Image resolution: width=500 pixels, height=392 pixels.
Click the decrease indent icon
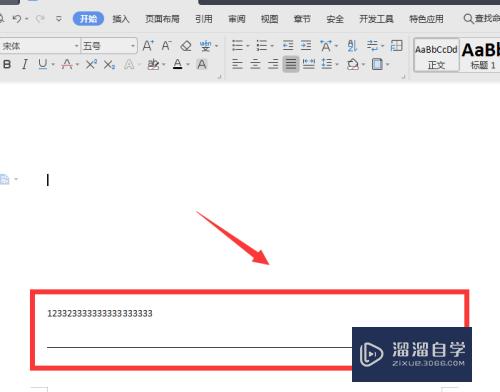tap(288, 45)
